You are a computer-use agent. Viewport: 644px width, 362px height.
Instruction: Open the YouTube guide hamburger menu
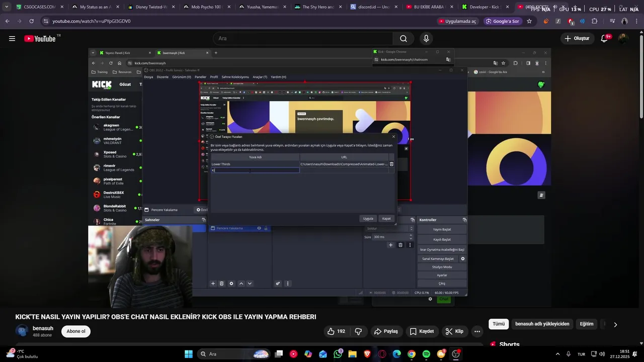12,39
